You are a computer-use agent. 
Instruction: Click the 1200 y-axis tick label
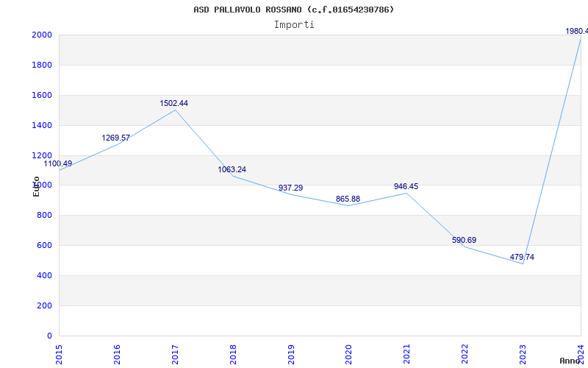[x=42, y=155]
